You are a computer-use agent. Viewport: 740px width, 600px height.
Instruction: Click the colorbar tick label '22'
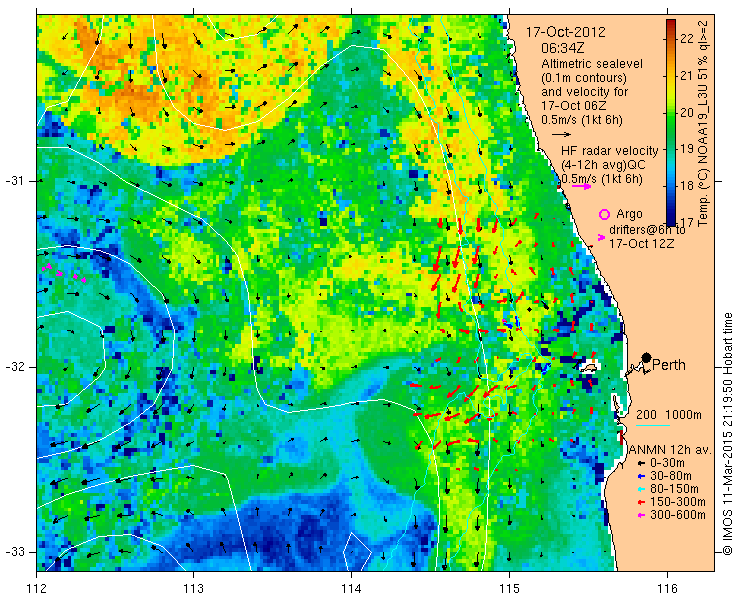click(687, 39)
